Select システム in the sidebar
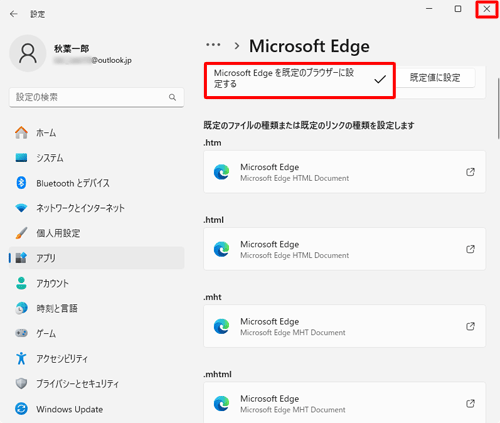Image resolution: width=500 pixels, height=423 pixels. pos(97,158)
